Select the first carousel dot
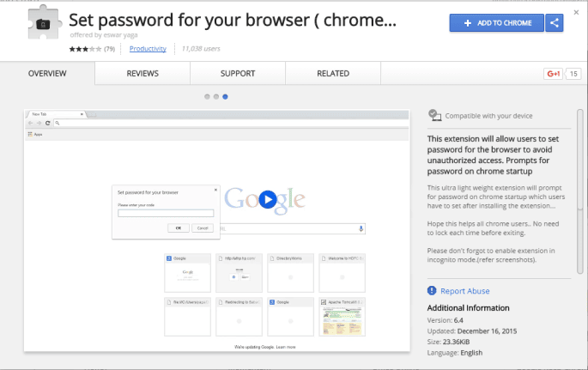Screen dimensions: 588x370 (207, 97)
